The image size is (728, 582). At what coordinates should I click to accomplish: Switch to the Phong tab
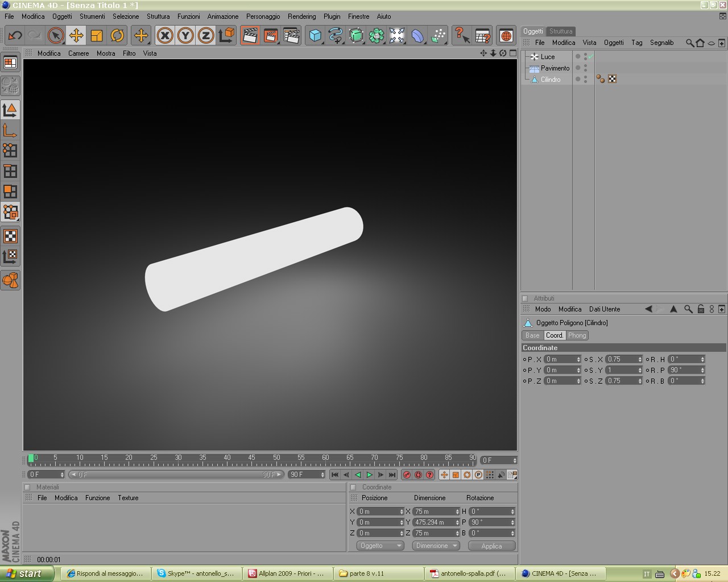point(577,335)
